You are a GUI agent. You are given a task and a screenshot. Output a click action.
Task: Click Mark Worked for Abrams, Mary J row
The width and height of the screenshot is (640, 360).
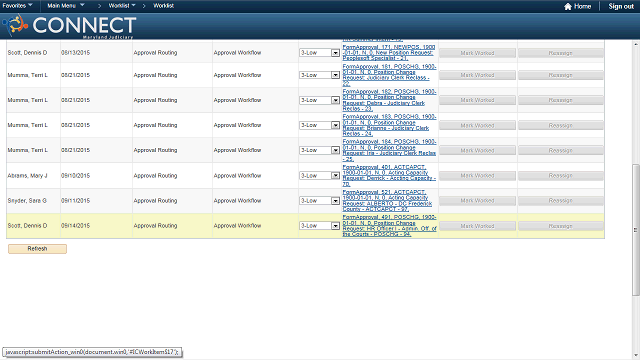pos(477,176)
